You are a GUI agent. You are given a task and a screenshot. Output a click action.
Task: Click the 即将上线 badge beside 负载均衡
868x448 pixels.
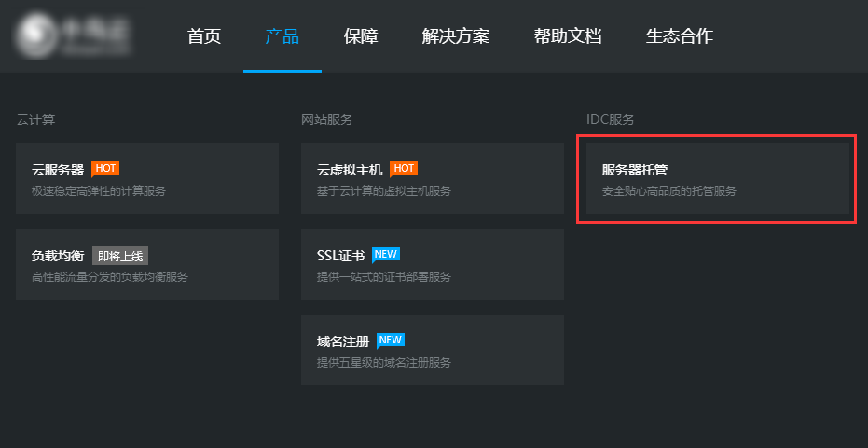point(120,256)
